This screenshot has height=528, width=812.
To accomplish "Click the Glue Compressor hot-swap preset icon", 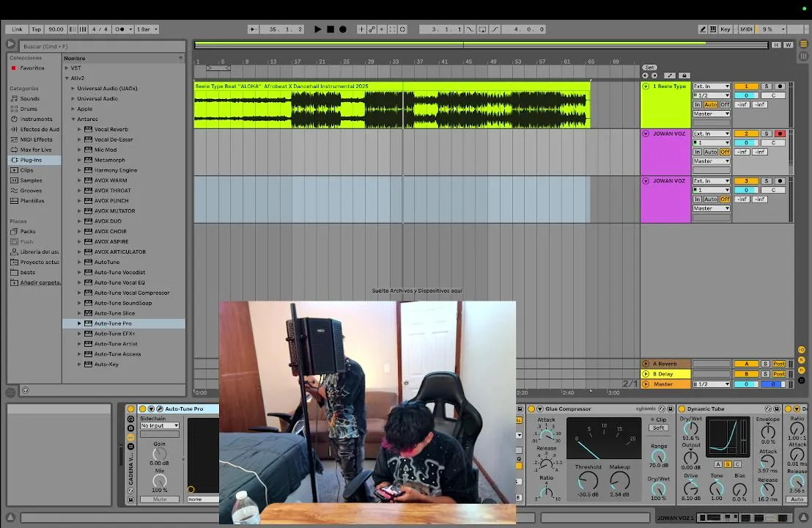I will 662,408.
